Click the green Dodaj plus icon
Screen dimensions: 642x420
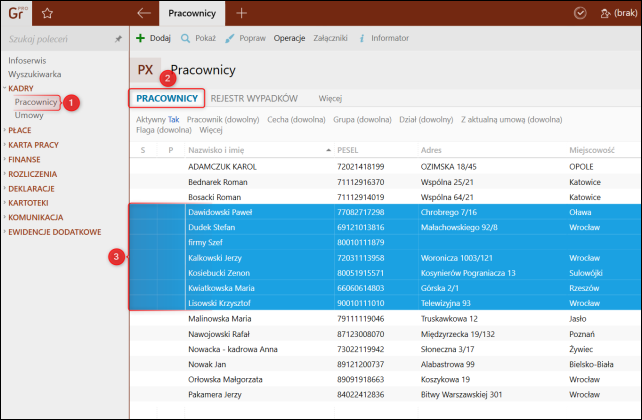click(x=141, y=37)
